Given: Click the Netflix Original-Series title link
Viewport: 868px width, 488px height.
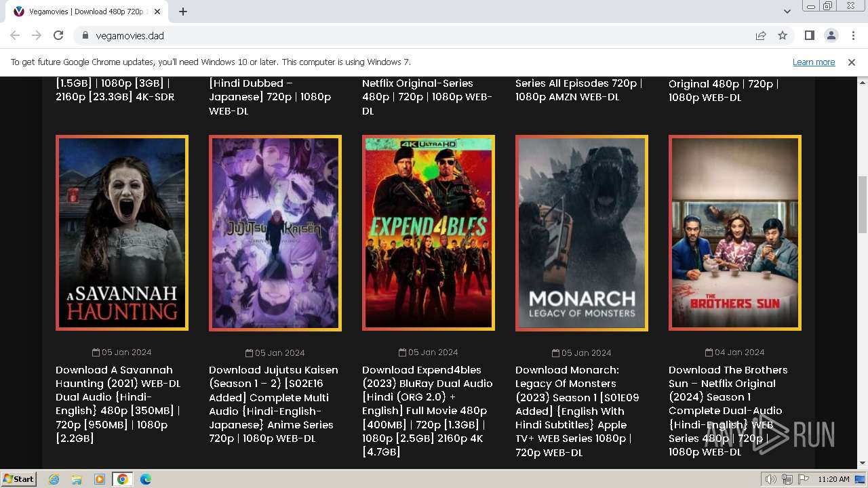Looking at the screenshot, I should click(427, 97).
